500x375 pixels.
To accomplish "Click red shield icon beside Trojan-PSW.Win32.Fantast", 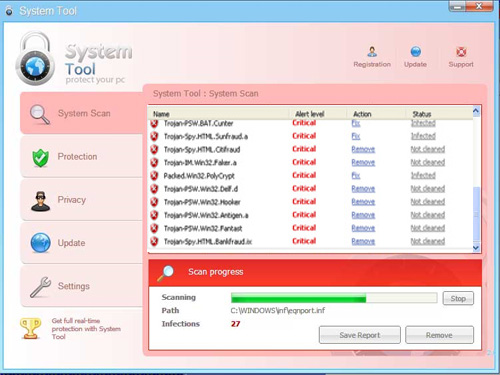I will pos(154,228).
